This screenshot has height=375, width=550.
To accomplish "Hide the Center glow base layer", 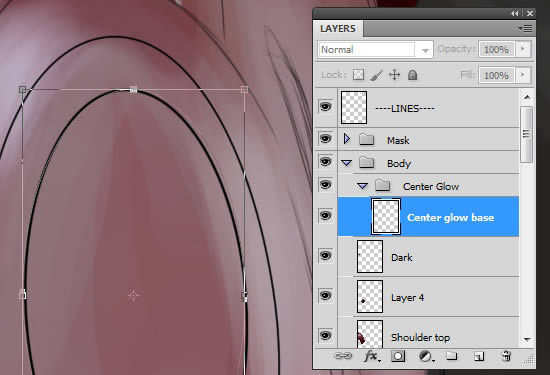I will click(x=326, y=215).
